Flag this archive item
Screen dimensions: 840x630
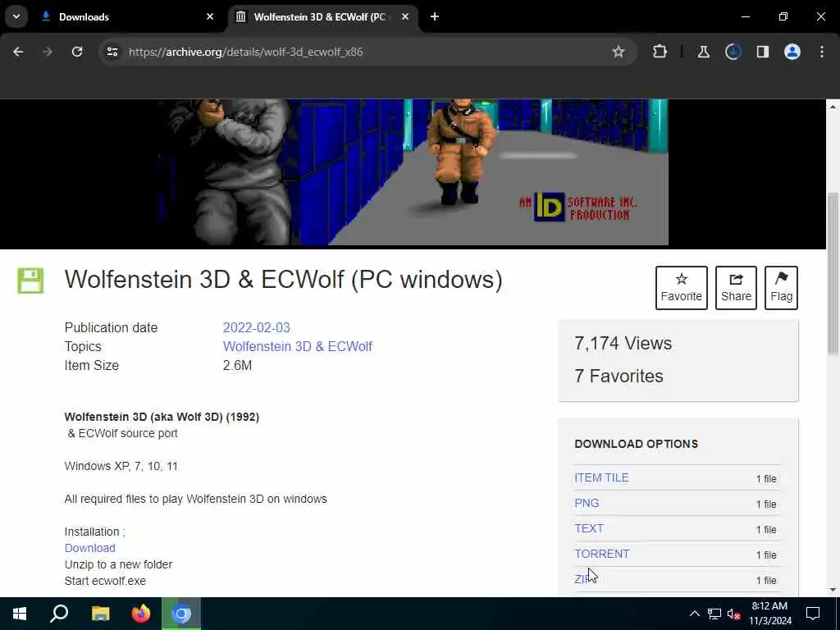[781, 288]
